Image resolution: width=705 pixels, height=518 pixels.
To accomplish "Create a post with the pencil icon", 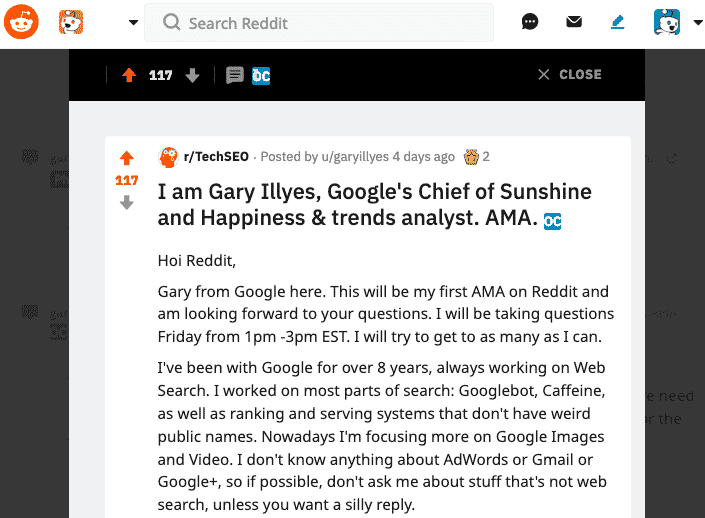I will click(618, 22).
